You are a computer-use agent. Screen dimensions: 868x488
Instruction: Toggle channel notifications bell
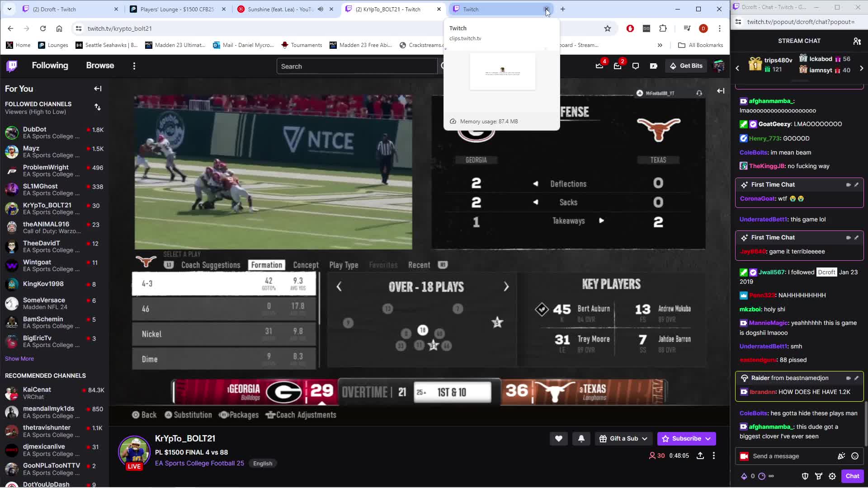[x=581, y=439]
